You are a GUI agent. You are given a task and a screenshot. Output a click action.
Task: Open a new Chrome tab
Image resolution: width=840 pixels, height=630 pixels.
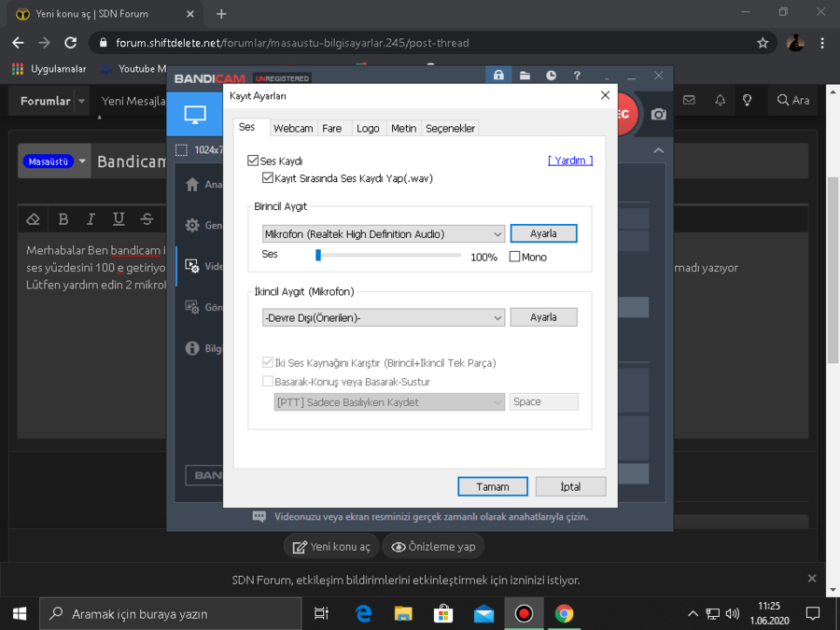coord(221,14)
